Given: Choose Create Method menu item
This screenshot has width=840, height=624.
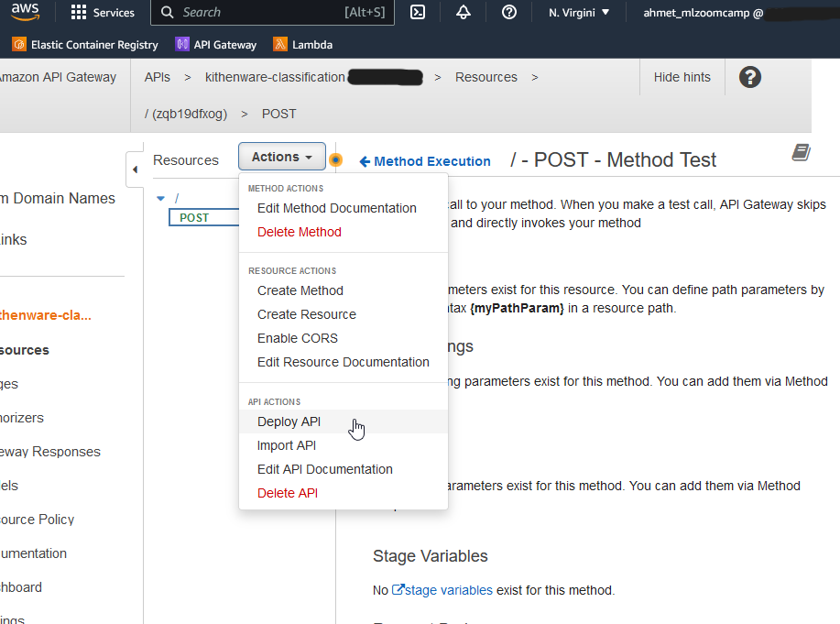Looking at the screenshot, I should [x=300, y=290].
